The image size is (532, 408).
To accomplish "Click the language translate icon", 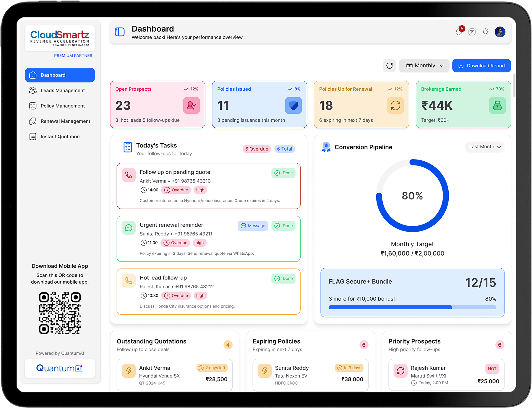I will (472, 32).
